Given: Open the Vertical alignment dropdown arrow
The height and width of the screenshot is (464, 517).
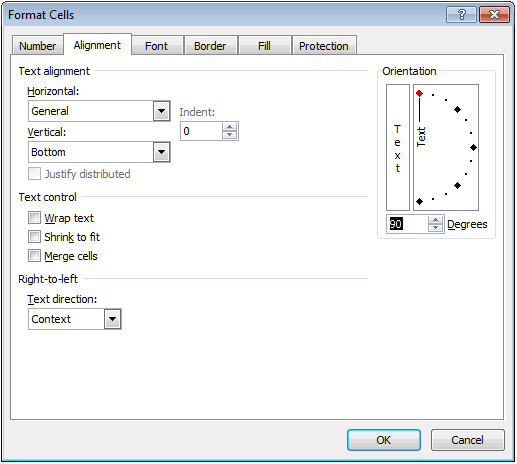Looking at the screenshot, I should (x=162, y=152).
